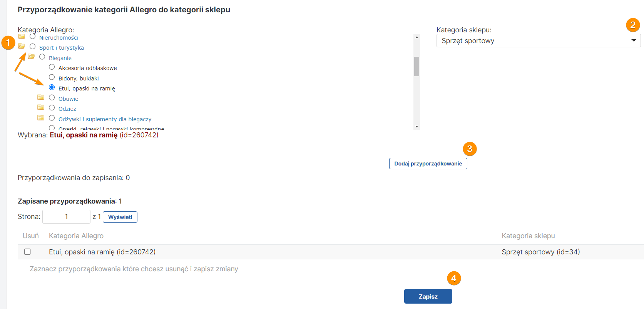Click the Strona page number field
The image size is (644, 309).
(x=66, y=217)
